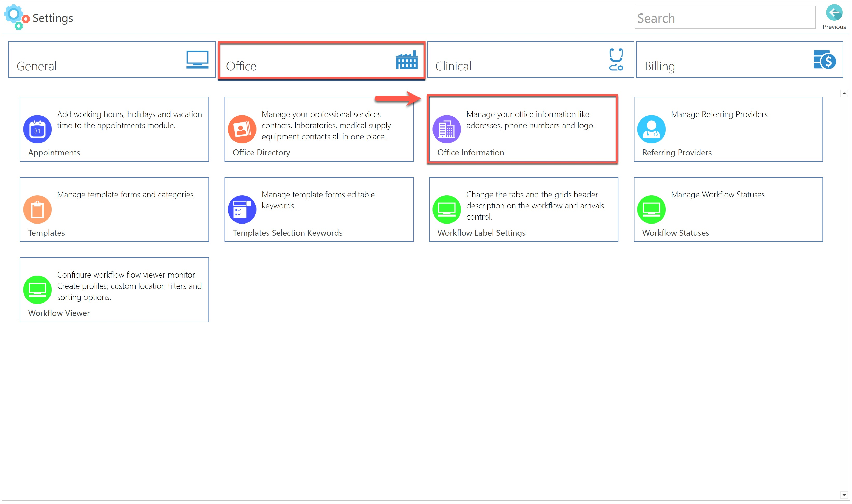Click the Appointments calendar icon
This screenshot has height=504, width=852.
37,129
